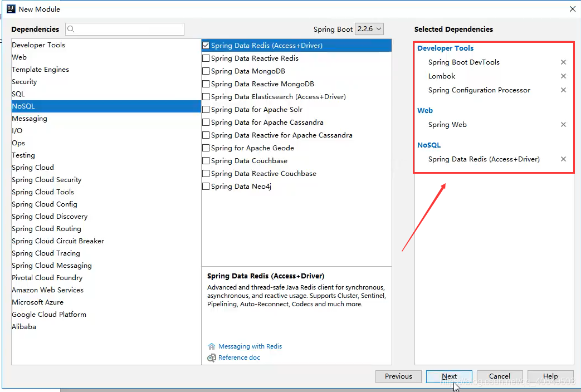Click the IntelliJ icon in title bar

[11, 9]
